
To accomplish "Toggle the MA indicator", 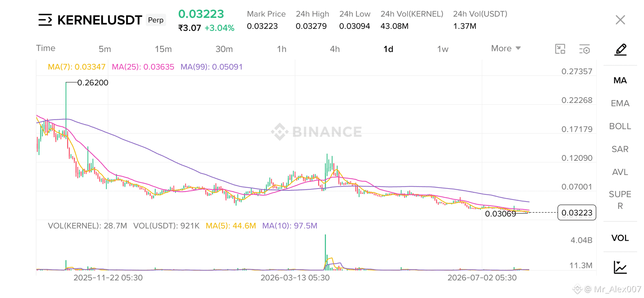I will coord(620,80).
